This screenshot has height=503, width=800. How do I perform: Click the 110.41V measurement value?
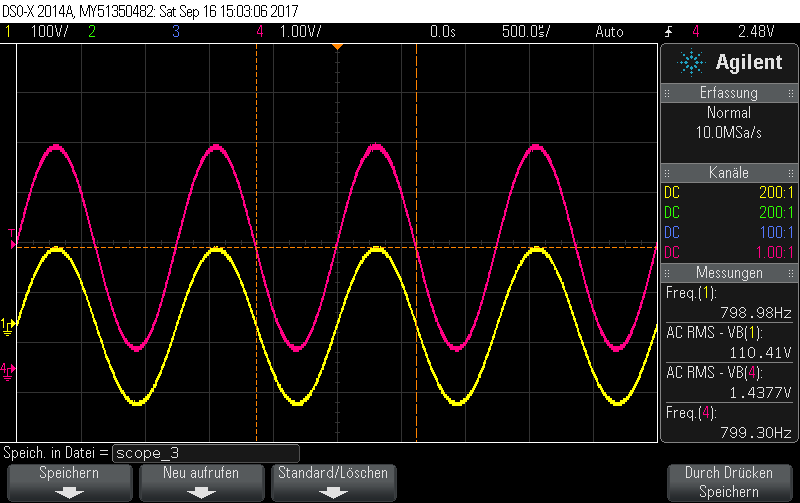coord(760,353)
